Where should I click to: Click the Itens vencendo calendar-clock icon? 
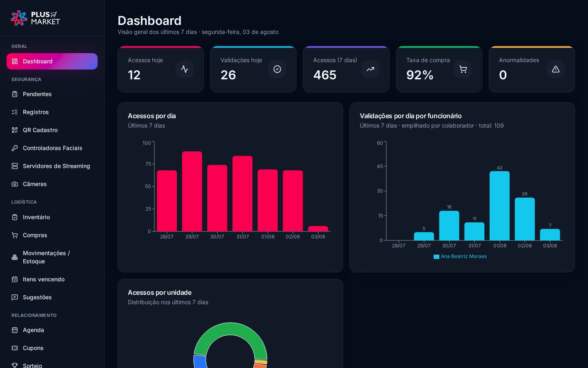(15, 279)
